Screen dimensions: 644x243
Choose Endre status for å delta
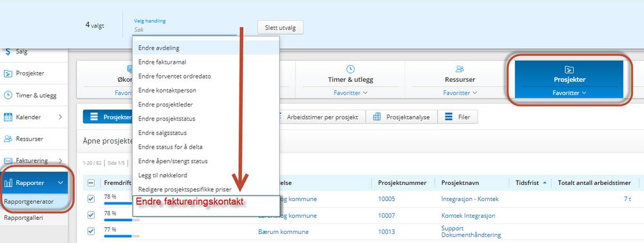point(206,147)
